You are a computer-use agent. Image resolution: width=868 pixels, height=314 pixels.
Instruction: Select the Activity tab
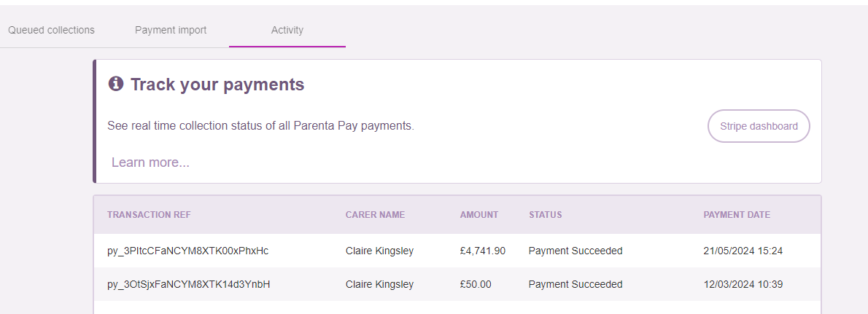click(x=287, y=30)
